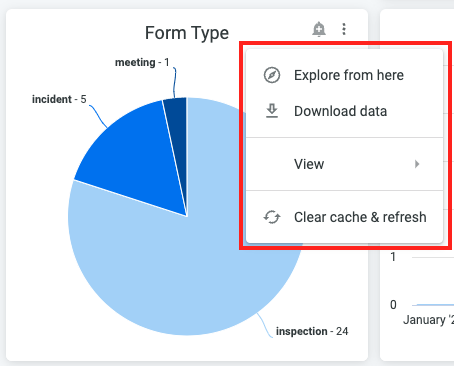Select Clear cache & refresh
Image resolution: width=454 pixels, height=366 pixels.
[x=360, y=217]
